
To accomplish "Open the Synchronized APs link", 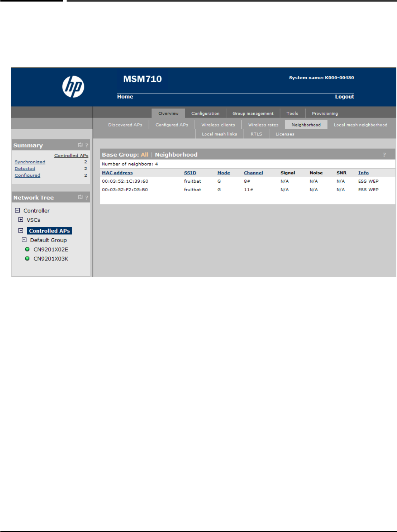I will 30,162.
